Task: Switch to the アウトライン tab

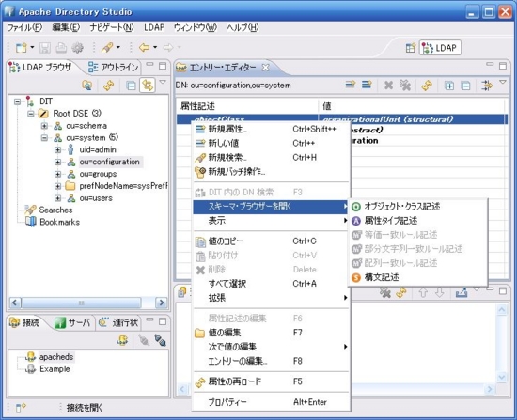Action: click(113, 68)
